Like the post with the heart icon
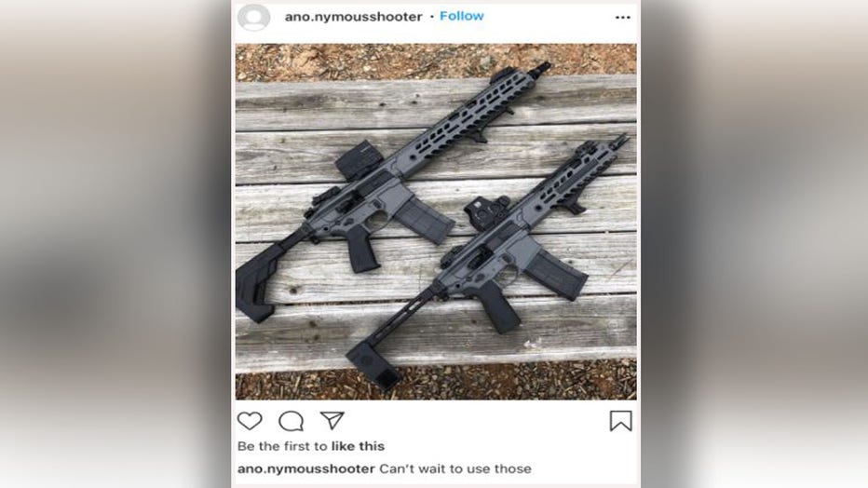 pyautogui.click(x=250, y=421)
